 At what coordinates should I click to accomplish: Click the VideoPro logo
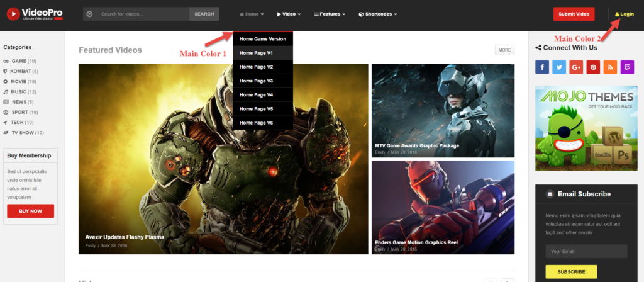[35, 14]
